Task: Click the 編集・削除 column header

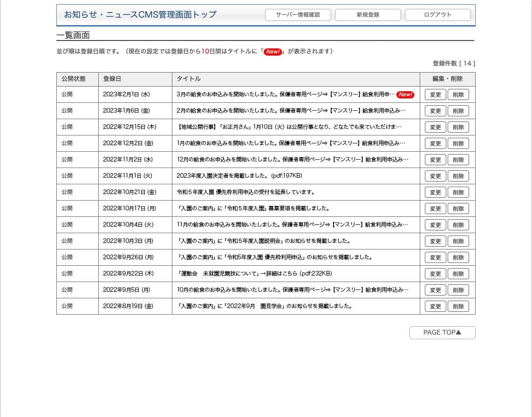Action: click(448, 79)
